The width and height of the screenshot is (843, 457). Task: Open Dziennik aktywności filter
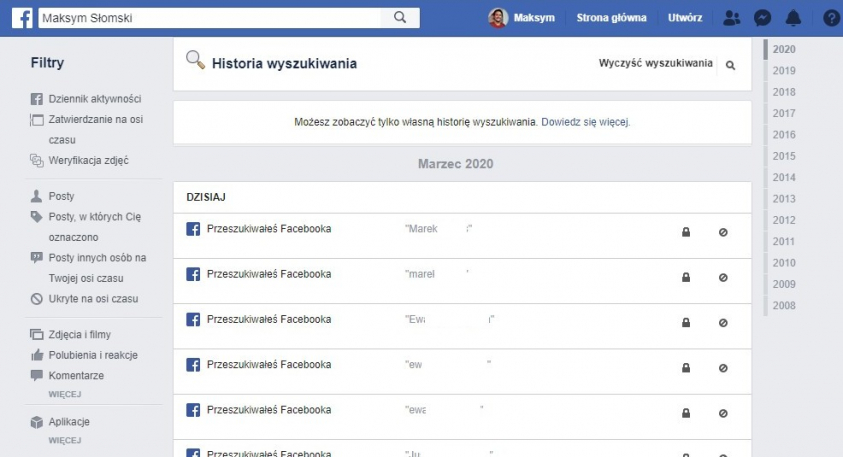pos(94,99)
